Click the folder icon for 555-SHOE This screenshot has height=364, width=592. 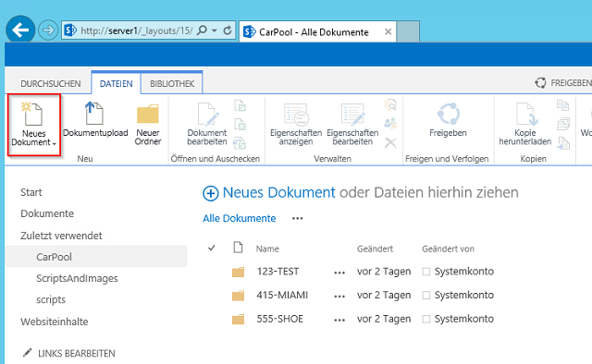click(x=238, y=320)
